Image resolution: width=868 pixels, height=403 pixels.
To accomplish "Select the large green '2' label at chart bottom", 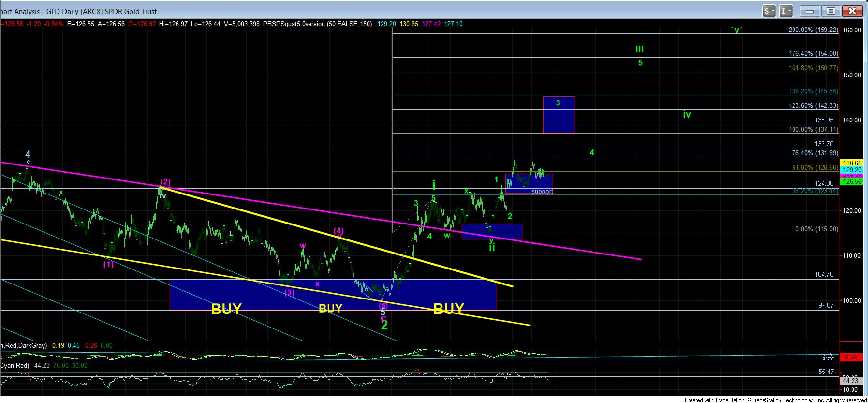I will tap(384, 325).
